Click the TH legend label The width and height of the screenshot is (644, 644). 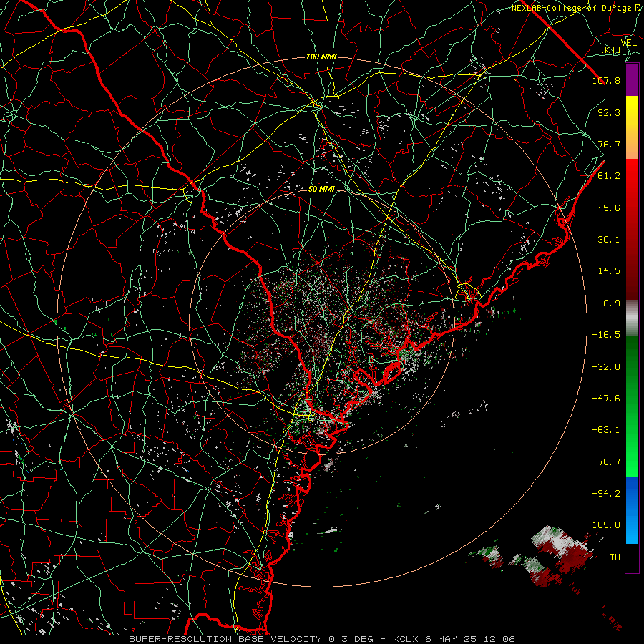coord(615,557)
